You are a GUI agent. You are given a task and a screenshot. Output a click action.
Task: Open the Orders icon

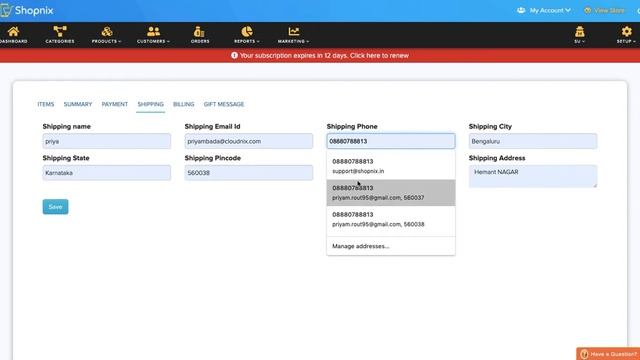199,31
